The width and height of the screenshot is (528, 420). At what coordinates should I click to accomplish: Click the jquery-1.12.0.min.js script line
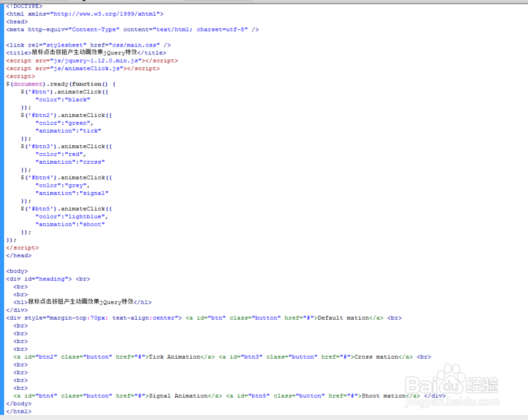coord(92,61)
